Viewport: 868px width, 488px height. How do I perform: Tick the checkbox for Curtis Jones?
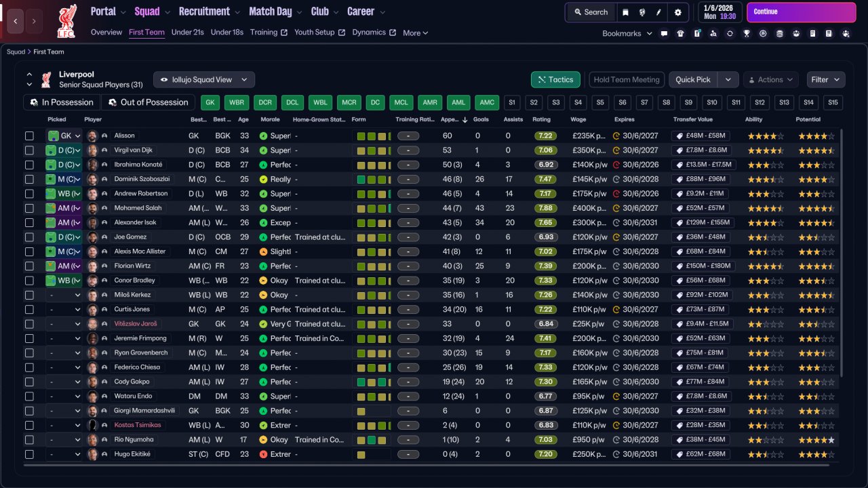coord(29,309)
